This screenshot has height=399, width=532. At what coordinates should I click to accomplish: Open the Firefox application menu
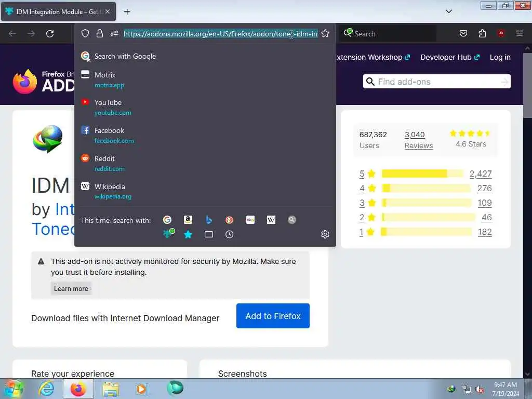519,33
